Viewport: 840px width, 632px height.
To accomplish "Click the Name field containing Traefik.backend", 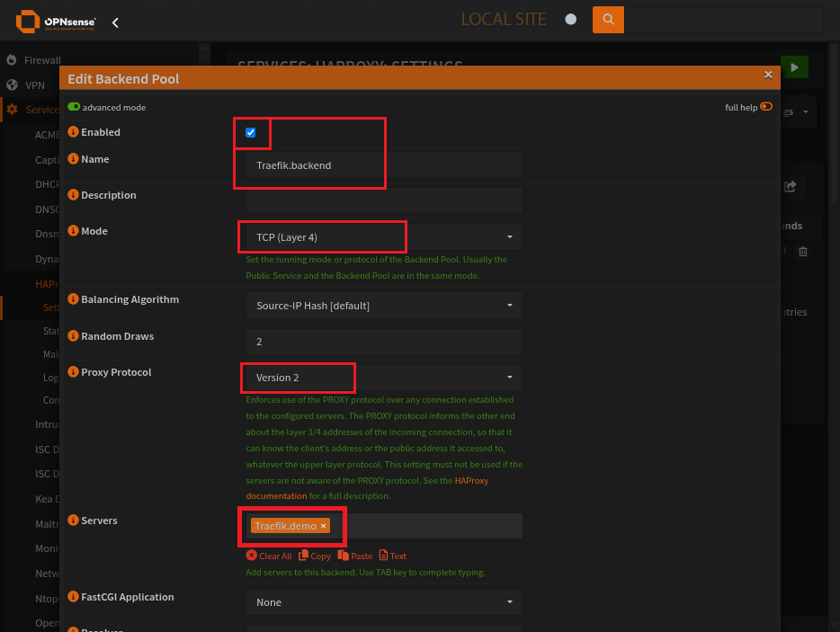I will coord(384,165).
